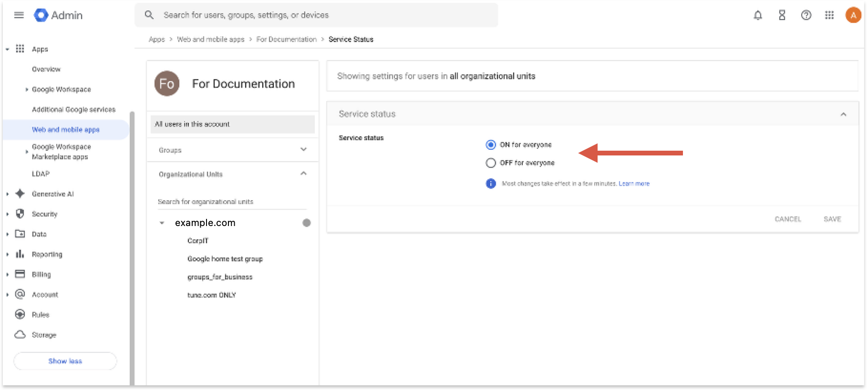Open notifications bell icon
This screenshot has height=391, width=868.
[x=758, y=15]
